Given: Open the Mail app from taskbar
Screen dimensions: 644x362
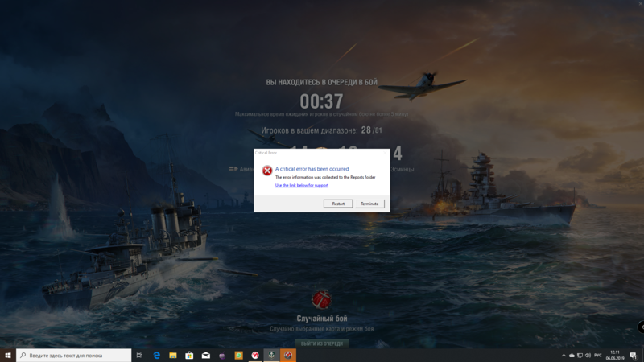Looking at the screenshot, I should pyautogui.click(x=206, y=355).
